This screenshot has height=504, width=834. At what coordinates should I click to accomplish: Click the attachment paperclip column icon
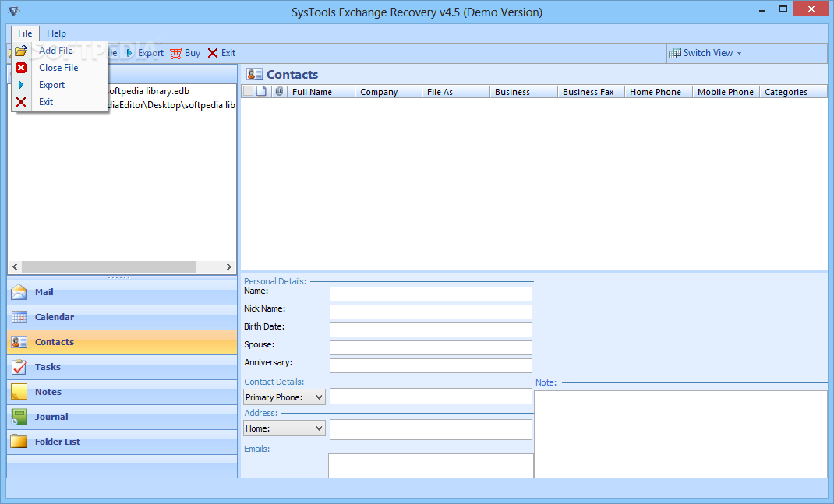pos(279,91)
